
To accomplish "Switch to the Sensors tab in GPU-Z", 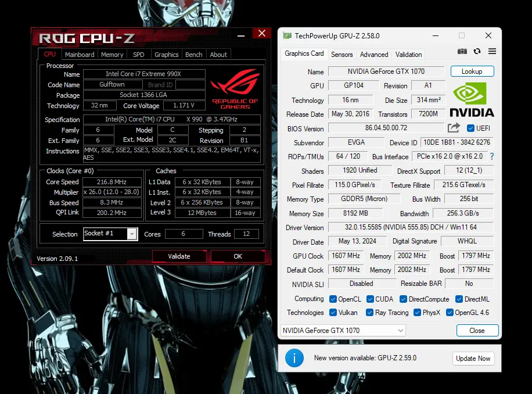I will 342,55.
